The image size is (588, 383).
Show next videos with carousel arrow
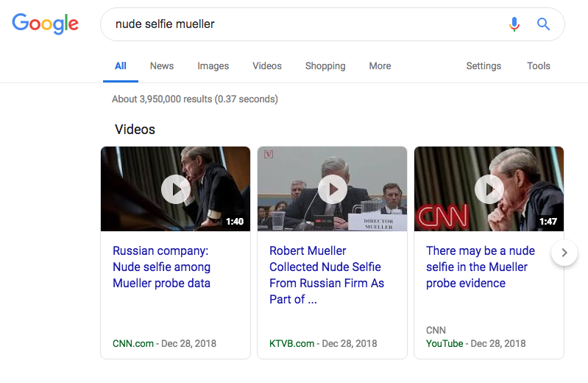[x=564, y=253]
